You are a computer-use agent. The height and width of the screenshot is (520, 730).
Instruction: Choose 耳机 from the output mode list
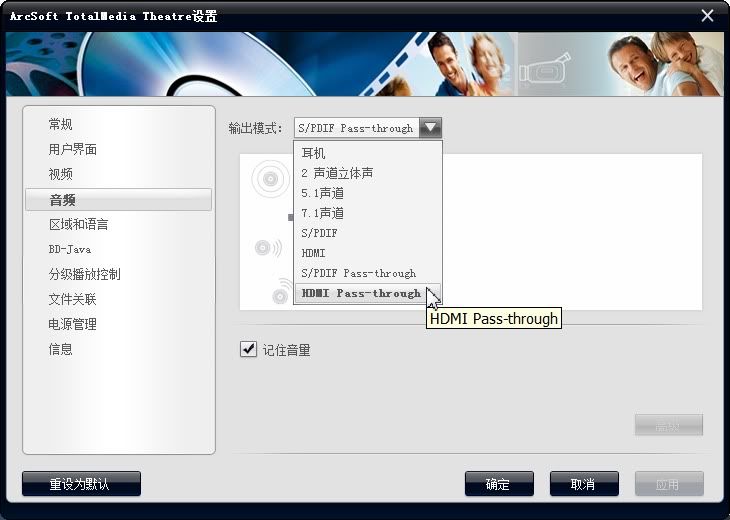(x=368, y=153)
